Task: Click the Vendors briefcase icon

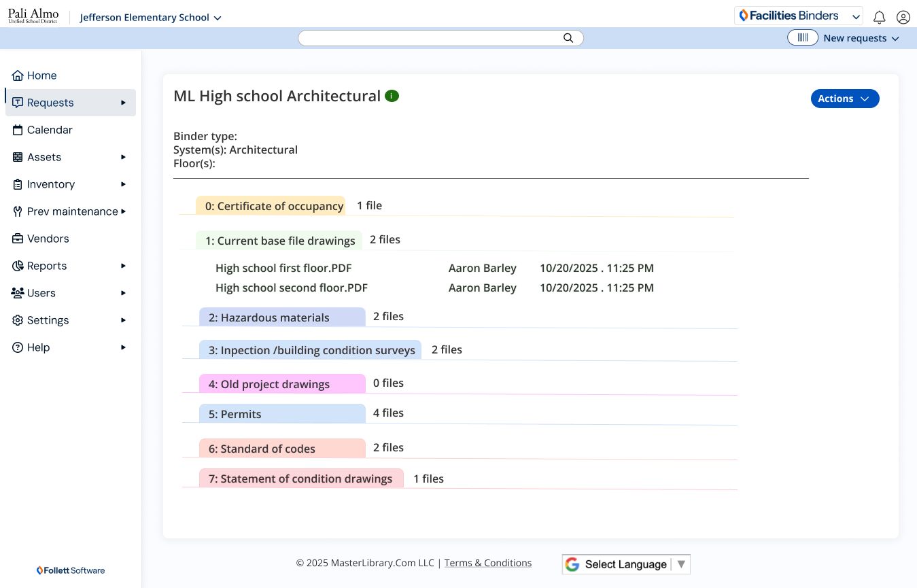Action: [18, 239]
